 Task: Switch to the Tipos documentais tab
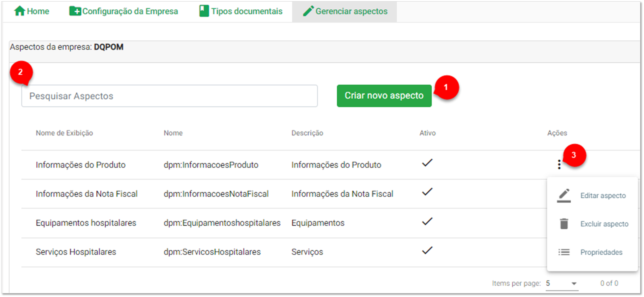click(241, 11)
